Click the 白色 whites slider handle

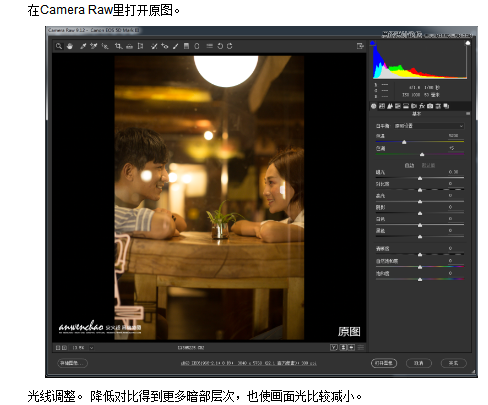[x=420, y=225]
